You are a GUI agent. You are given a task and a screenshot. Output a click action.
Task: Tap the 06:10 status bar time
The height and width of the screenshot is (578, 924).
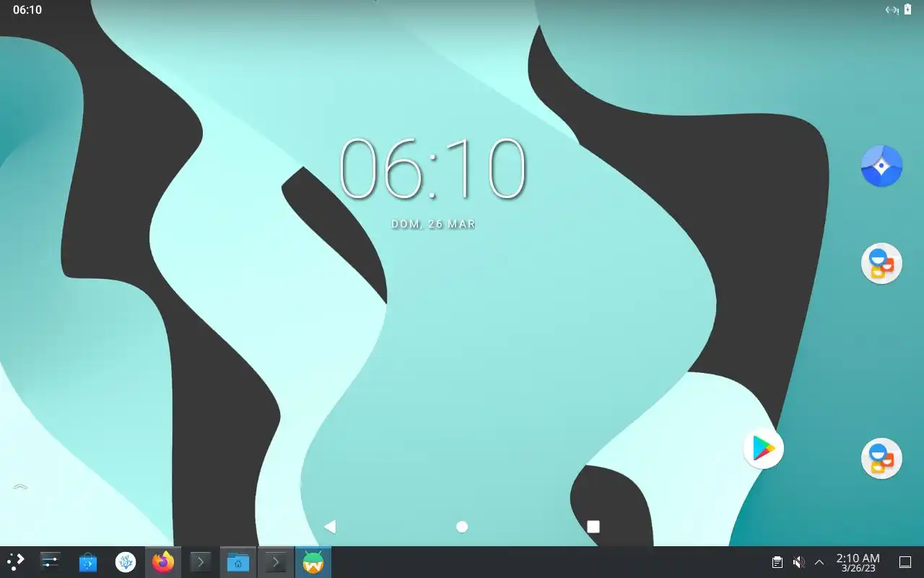[x=27, y=9]
